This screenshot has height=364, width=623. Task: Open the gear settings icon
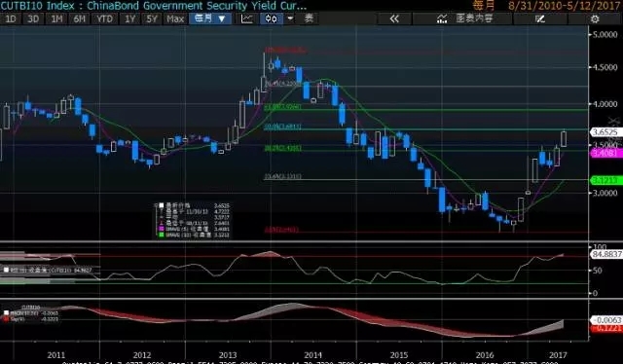point(595,18)
